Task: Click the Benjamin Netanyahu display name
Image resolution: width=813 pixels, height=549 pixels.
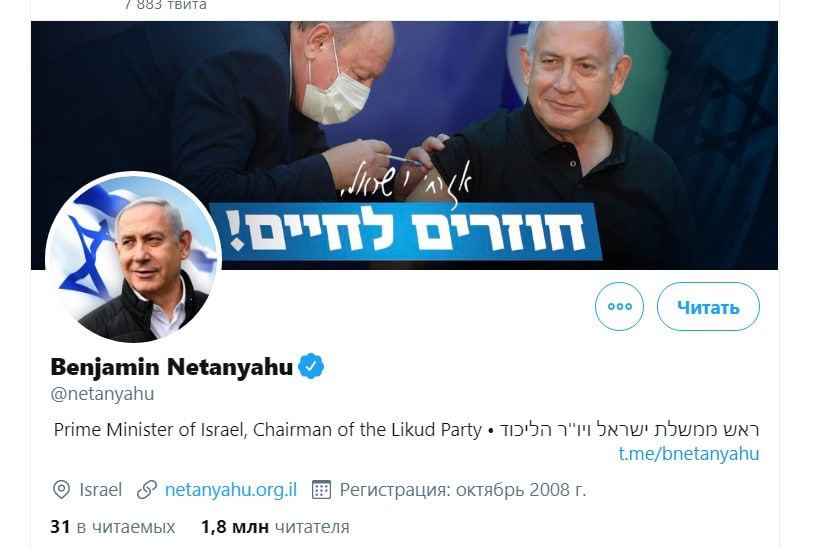Action: pos(172,367)
